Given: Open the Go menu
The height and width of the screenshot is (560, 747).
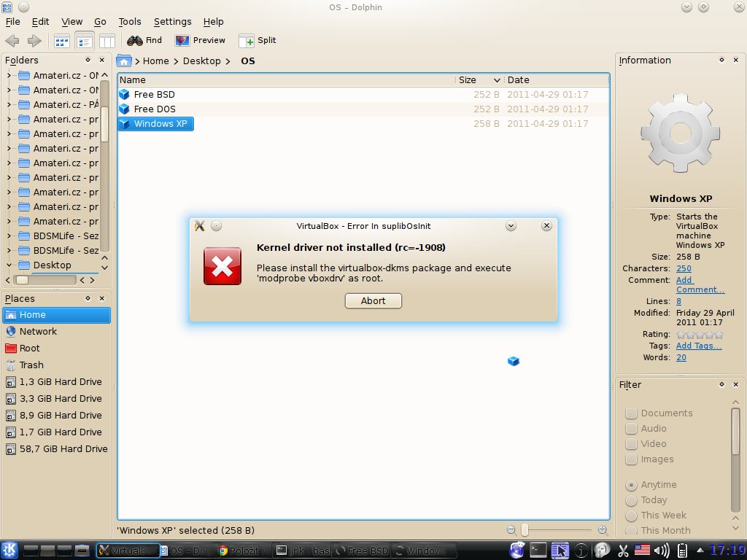Looking at the screenshot, I should click(x=100, y=21).
